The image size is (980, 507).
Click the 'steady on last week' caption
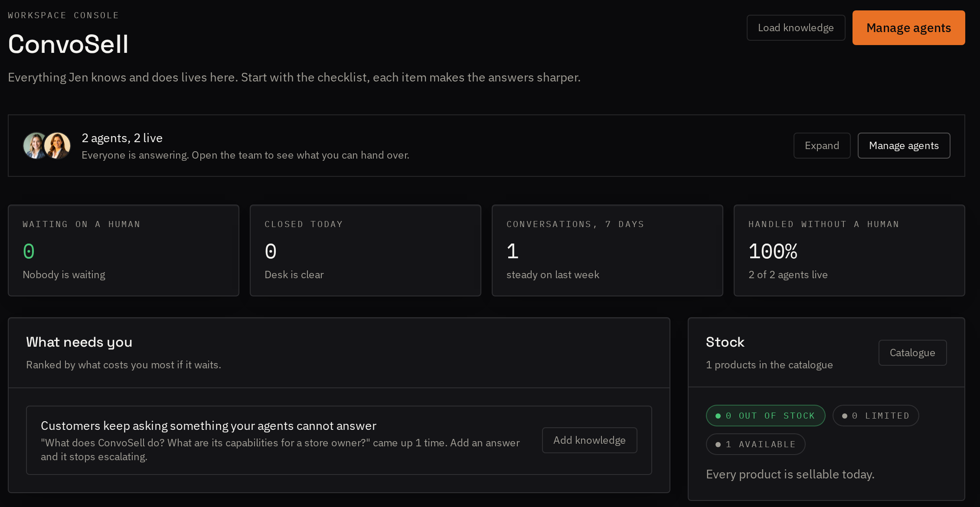(553, 275)
